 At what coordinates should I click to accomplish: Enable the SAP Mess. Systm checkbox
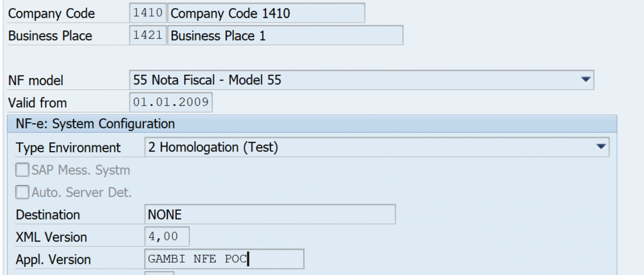point(23,170)
